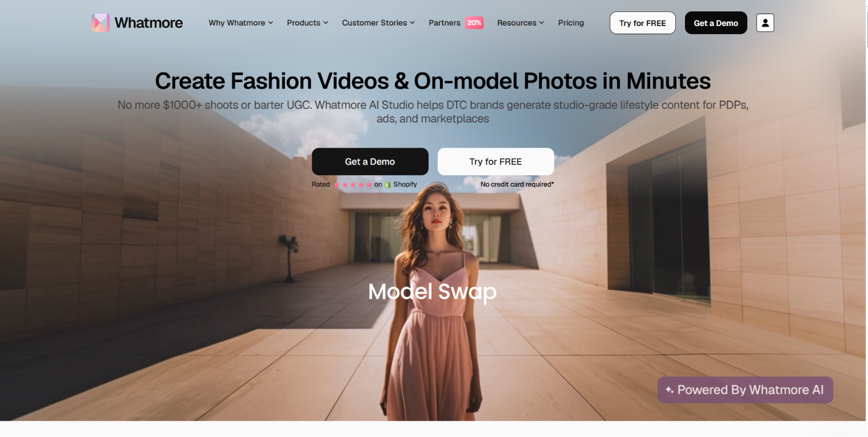
Task: Click the Model Swap overlay text
Action: coord(432,292)
